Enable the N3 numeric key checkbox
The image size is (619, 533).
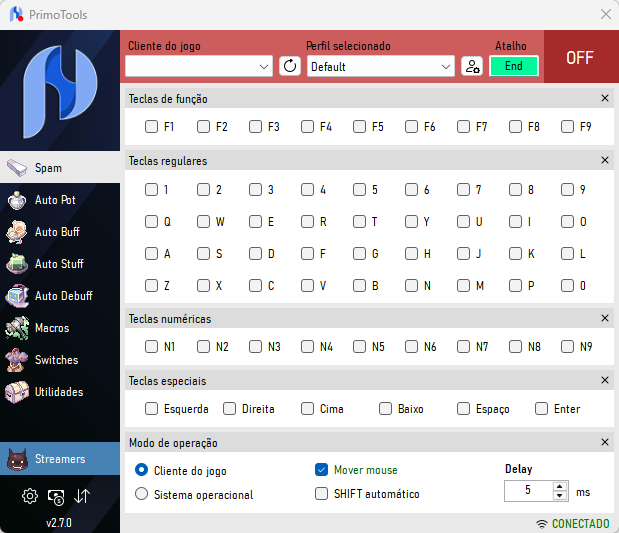point(255,347)
